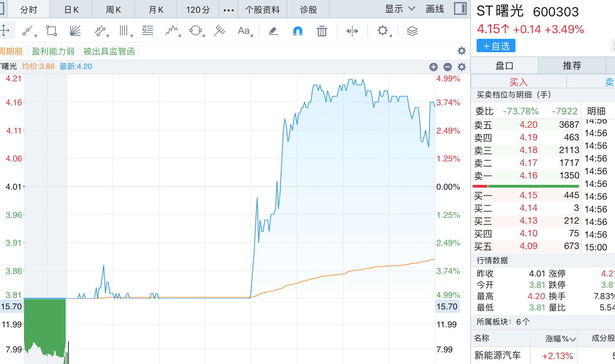Zoom in chart with plus icon
Image resolution: width=615 pixels, height=364 pixels.
pos(434,67)
